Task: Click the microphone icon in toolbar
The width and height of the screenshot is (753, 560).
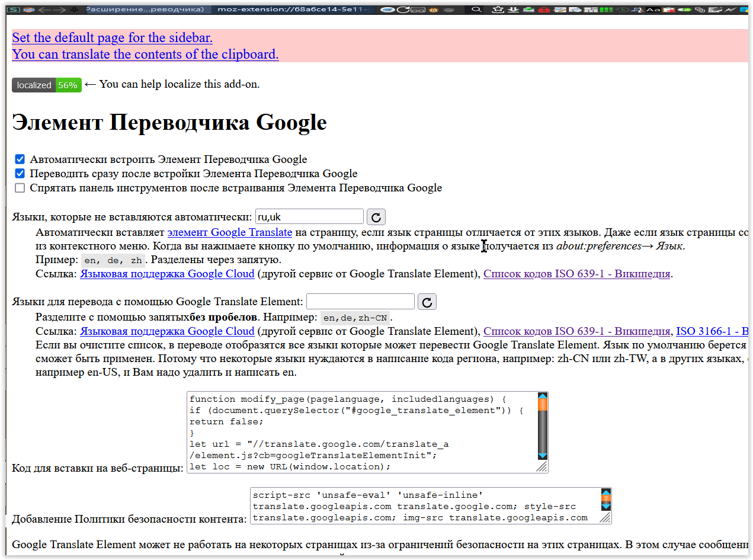Action: click(x=74, y=9)
